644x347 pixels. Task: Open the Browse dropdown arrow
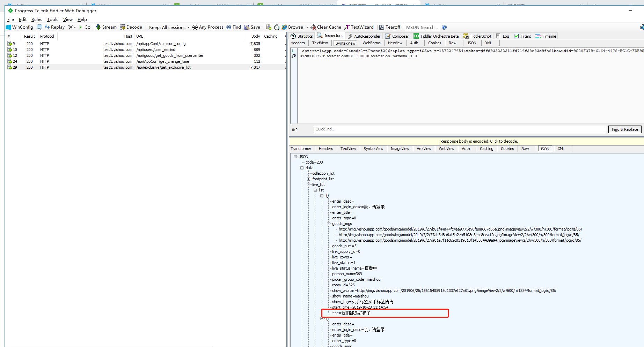(308, 27)
